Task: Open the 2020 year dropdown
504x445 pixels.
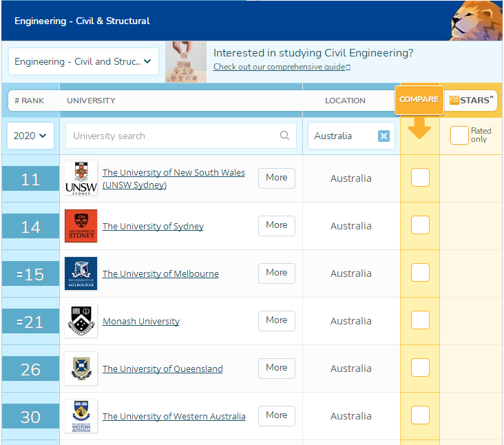Action: 30,136
